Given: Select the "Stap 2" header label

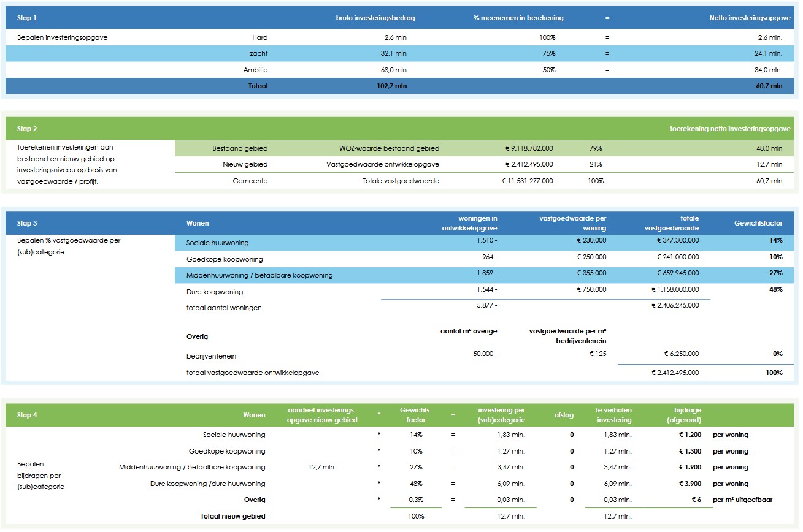Looking at the screenshot, I should pos(27,129).
